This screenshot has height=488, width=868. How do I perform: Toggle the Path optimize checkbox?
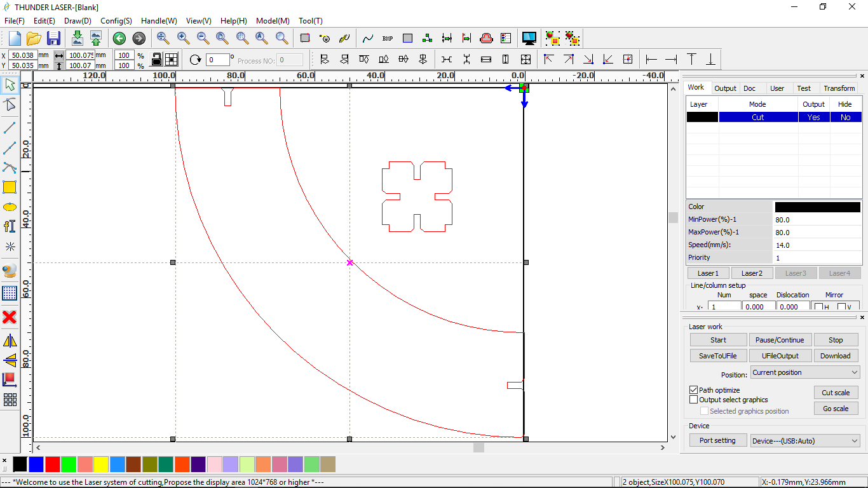pyautogui.click(x=694, y=390)
